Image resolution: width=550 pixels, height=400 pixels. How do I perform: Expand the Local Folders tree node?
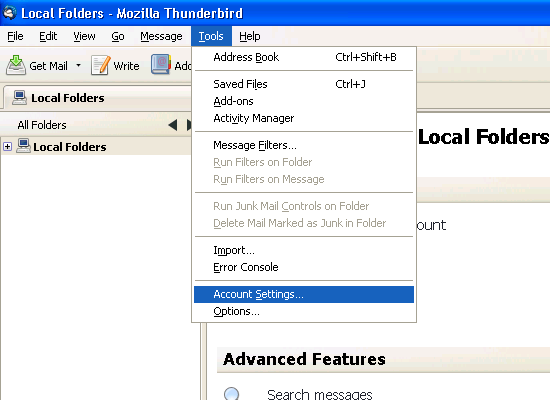pos(7,147)
